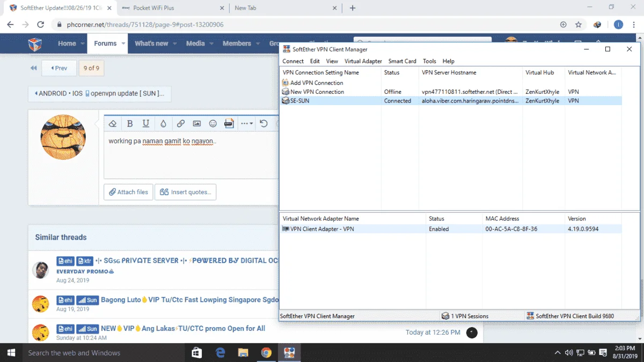Jump to first page double-arrow

[x=33, y=68]
